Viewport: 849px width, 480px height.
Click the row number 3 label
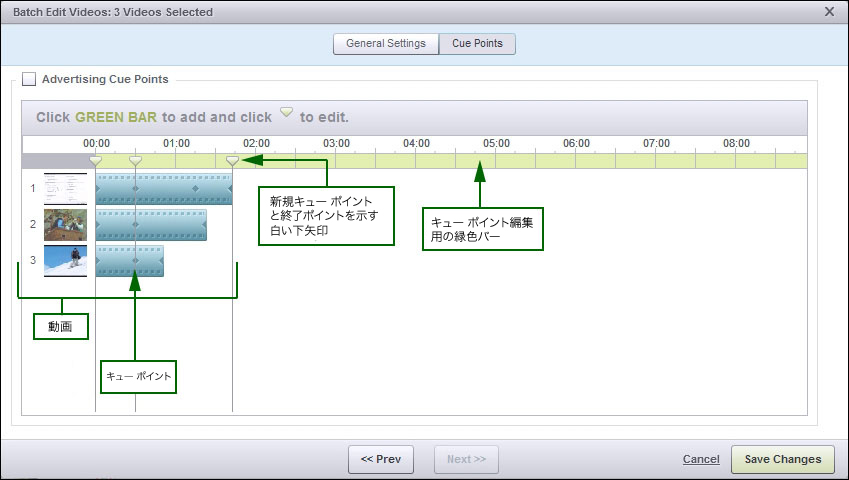coord(33,260)
